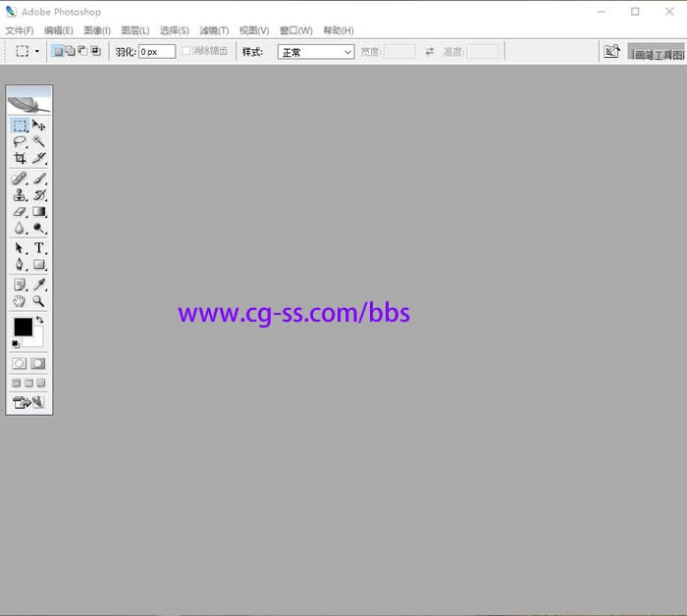The width and height of the screenshot is (687, 616).
Task: Swap foreground and background colors
Action: coord(40,320)
